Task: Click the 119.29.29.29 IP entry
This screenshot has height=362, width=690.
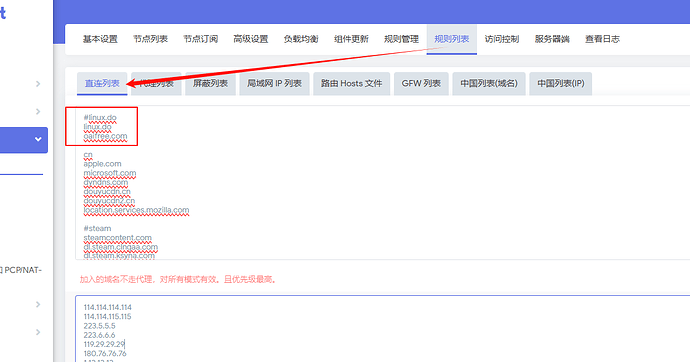Action: click(x=104, y=344)
